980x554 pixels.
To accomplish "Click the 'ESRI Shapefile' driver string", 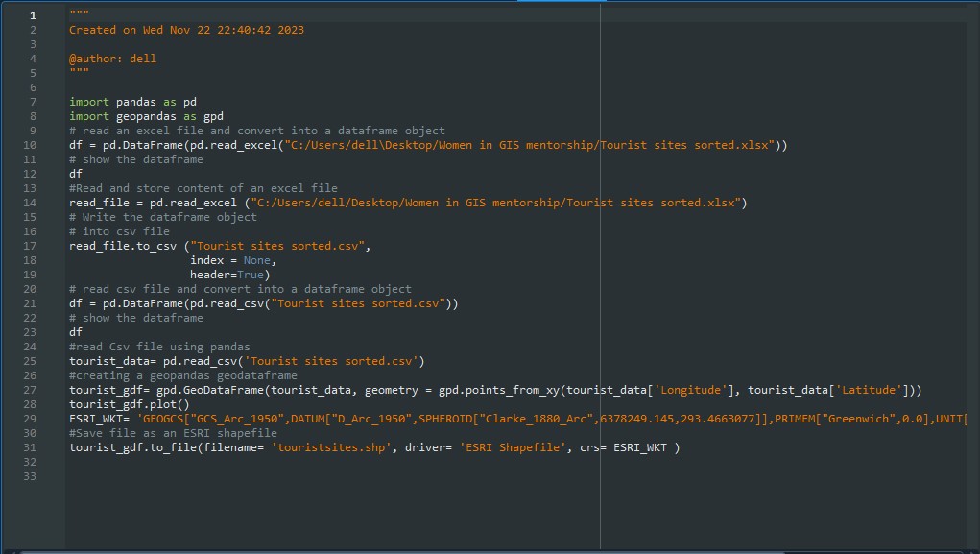I will pyautogui.click(x=513, y=447).
